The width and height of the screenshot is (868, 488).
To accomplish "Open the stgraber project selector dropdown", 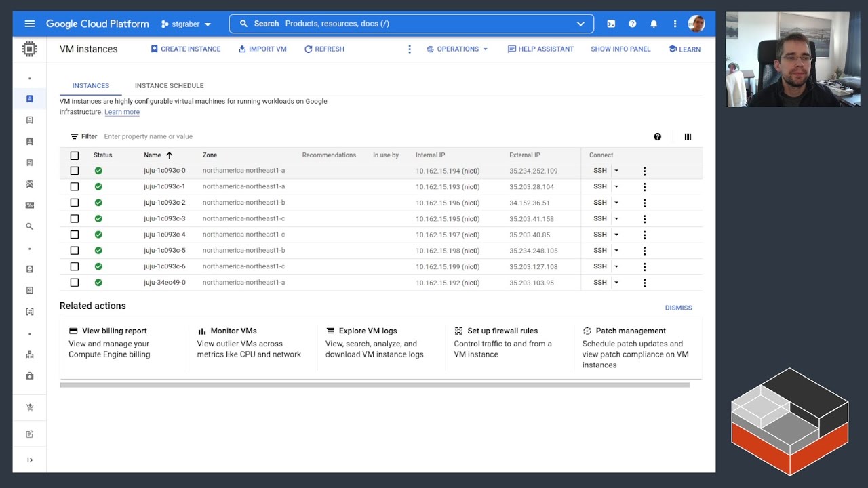I will (x=186, y=24).
